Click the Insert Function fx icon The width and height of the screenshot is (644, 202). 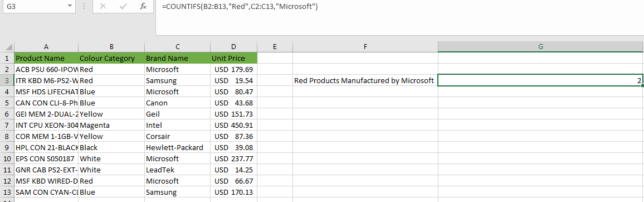tap(143, 7)
